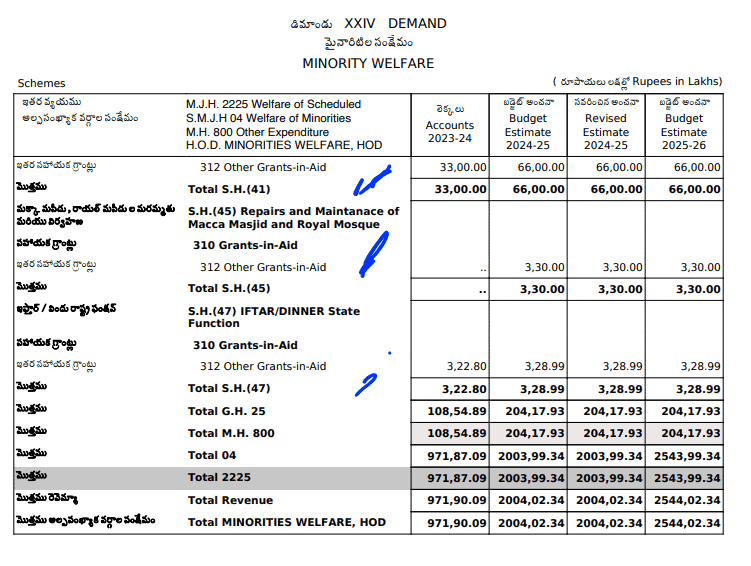The height and width of the screenshot is (566, 751).
Task: Click the Budget Estimate 2024-25 column header
Action: tap(527, 125)
